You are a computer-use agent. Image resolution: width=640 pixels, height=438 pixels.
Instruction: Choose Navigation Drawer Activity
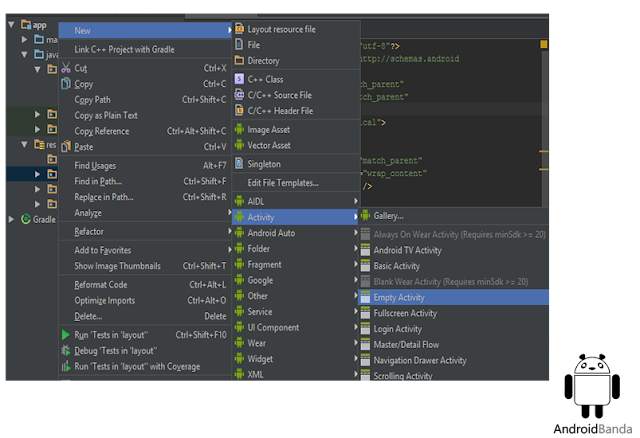pos(453,360)
